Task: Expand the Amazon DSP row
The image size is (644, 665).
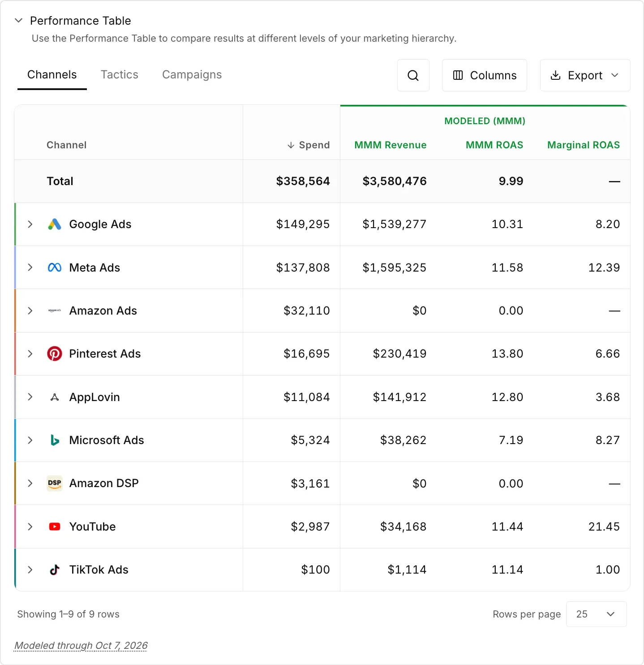Action: tap(30, 483)
